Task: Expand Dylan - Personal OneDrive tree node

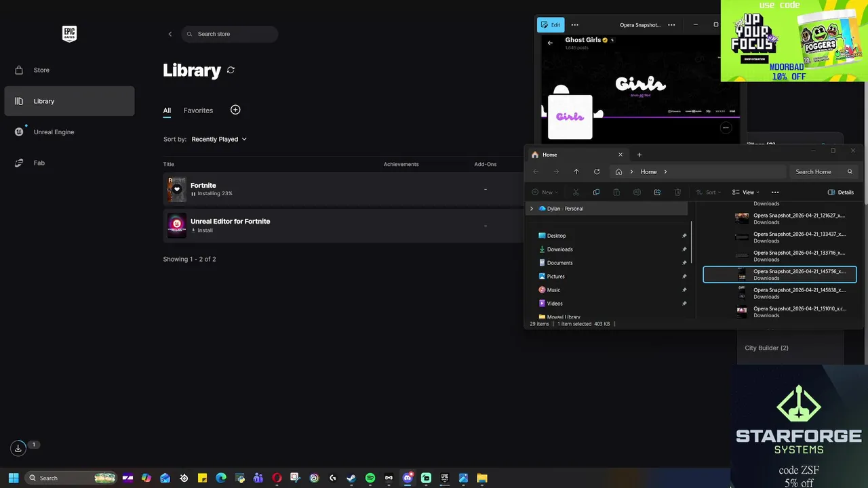Action: [532, 209]
